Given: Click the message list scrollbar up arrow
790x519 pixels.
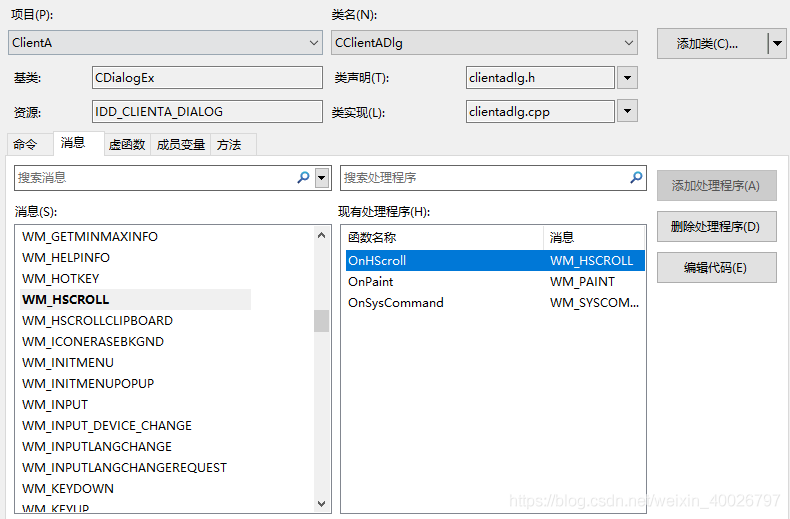Looking at the screenshot, I should pyautogui.click(x=321, y=235).
